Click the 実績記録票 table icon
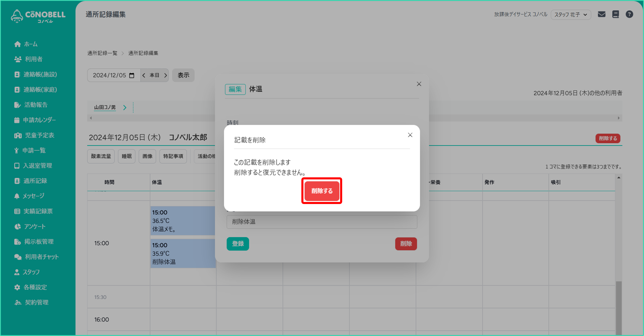 17,211
